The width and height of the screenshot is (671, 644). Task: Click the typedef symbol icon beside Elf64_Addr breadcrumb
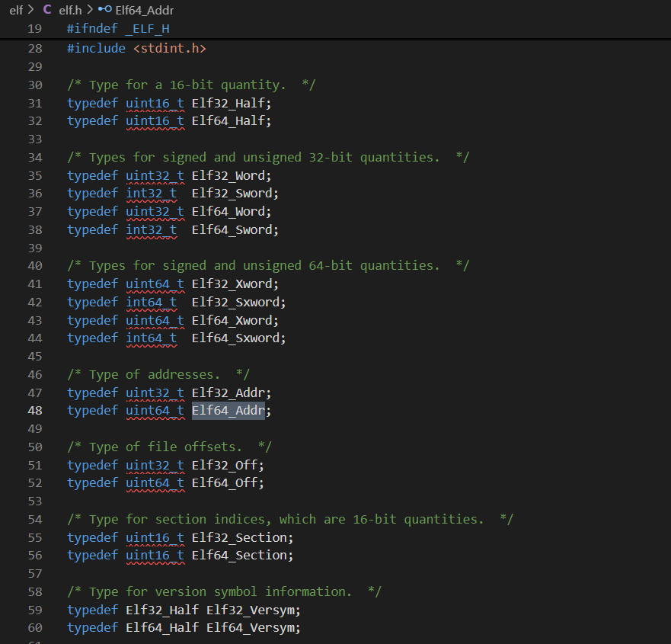104,10
